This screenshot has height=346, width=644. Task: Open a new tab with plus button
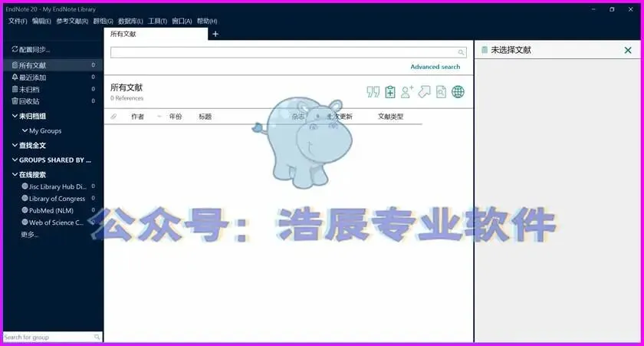click(215, 34)
